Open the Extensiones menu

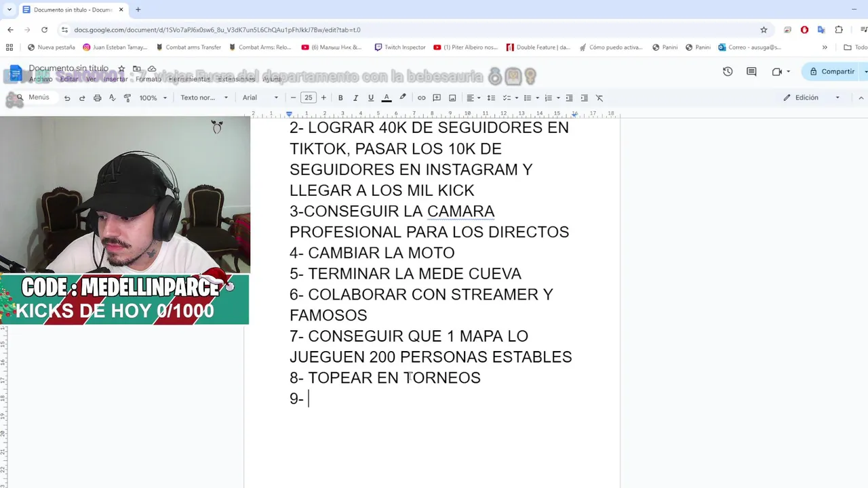pos(236,79)
